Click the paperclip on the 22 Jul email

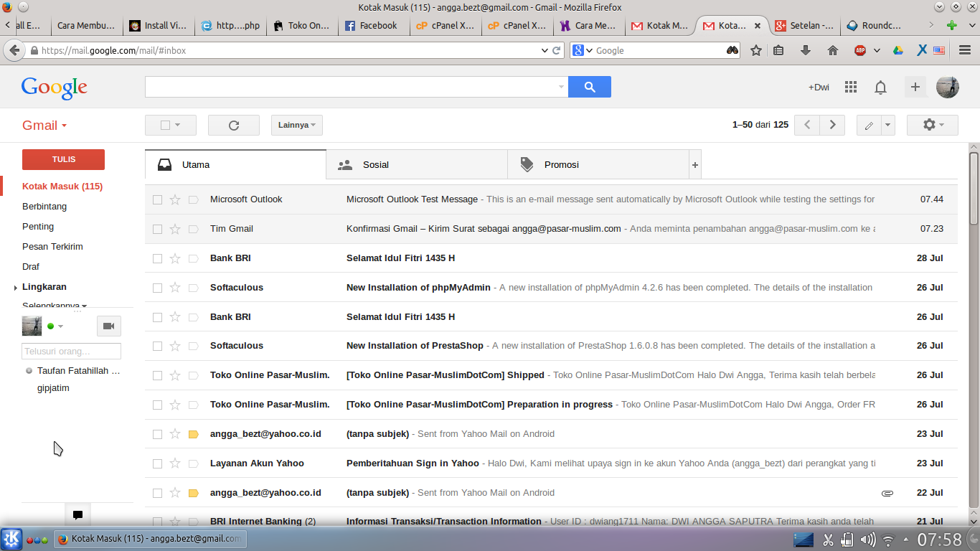pyautogui.click(x=887, y=493)
